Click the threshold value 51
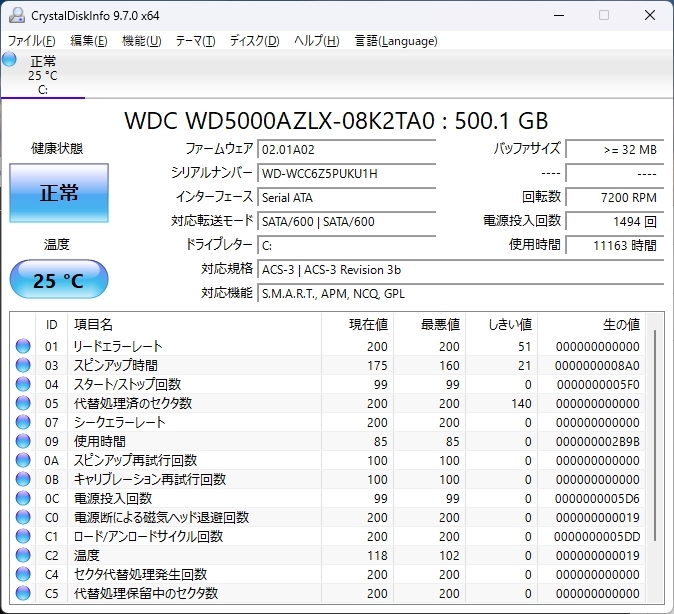Screen dimensions: 674x614 pyautogui.click(x=524, y=347)
